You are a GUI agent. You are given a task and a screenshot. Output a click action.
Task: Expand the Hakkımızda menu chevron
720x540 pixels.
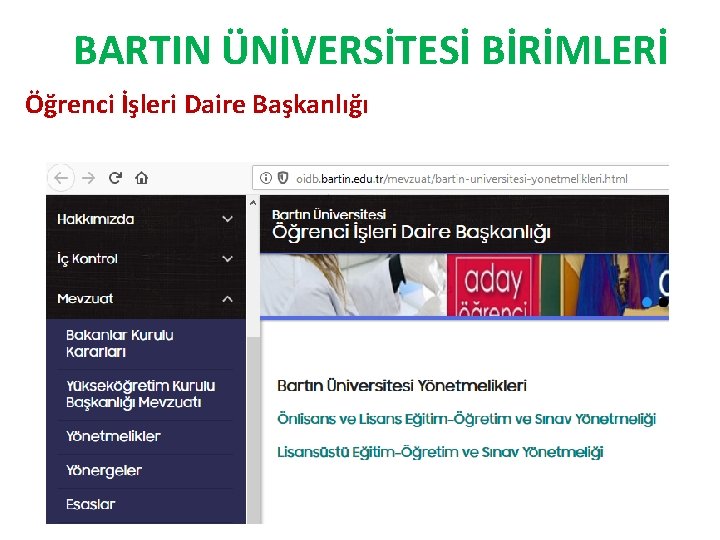[x=227, y=219]
